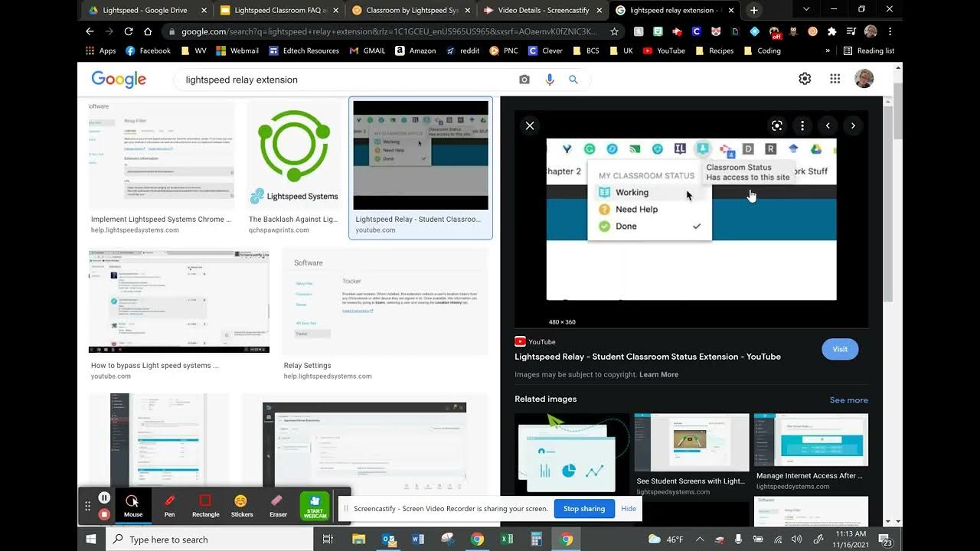Open a new browser tab
This screenshot has height=551, width=980.
click(x=754, y=10)
